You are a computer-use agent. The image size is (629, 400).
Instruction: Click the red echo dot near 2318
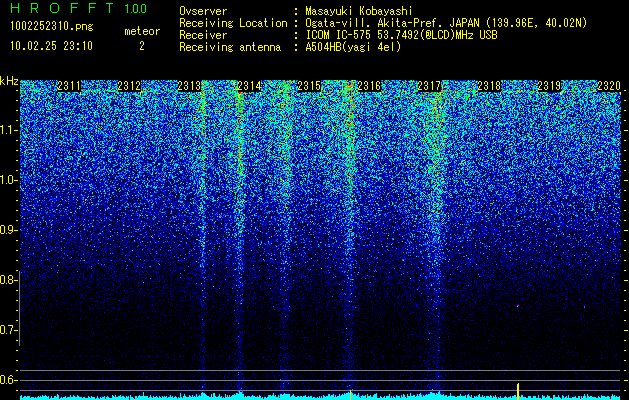[x=518, y=306]
